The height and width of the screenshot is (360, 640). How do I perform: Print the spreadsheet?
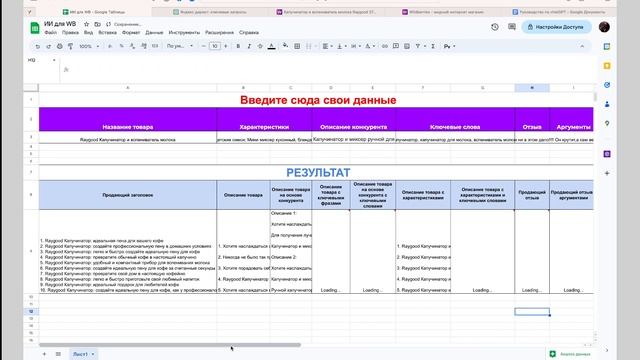click(60, 47)
